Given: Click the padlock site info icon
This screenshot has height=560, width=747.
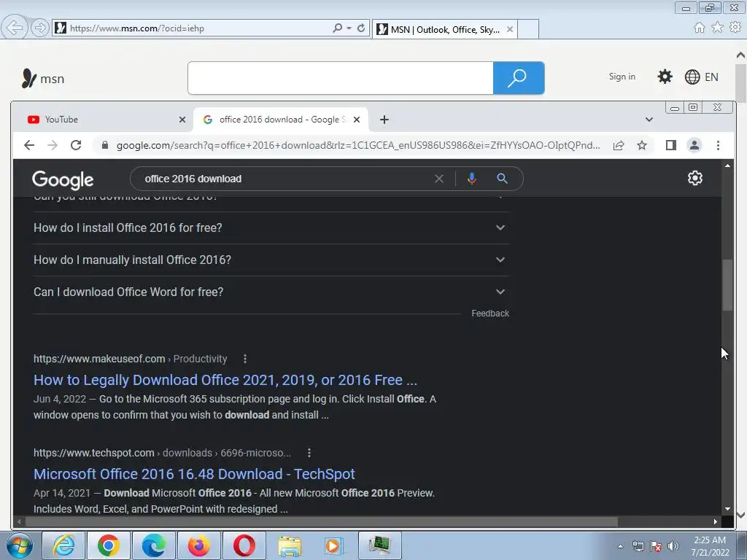Looking at the screenshot, I should (x=105, y=145).
